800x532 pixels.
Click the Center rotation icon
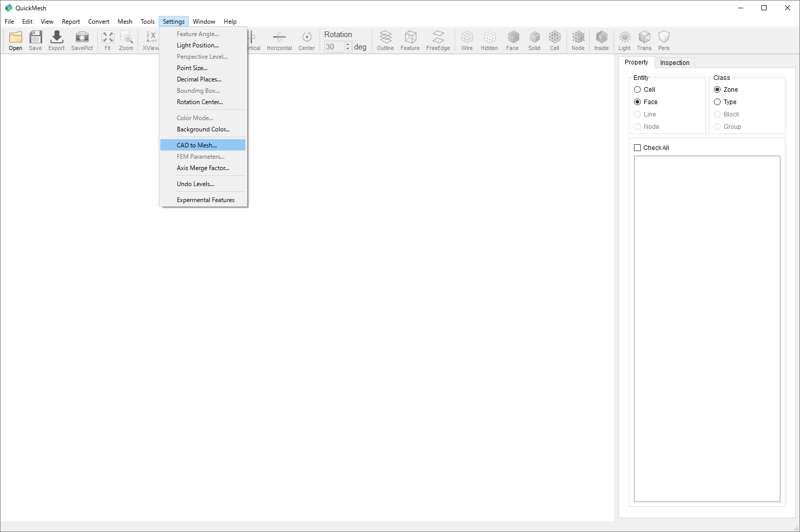pyautogui.click(x=307, y=40)
